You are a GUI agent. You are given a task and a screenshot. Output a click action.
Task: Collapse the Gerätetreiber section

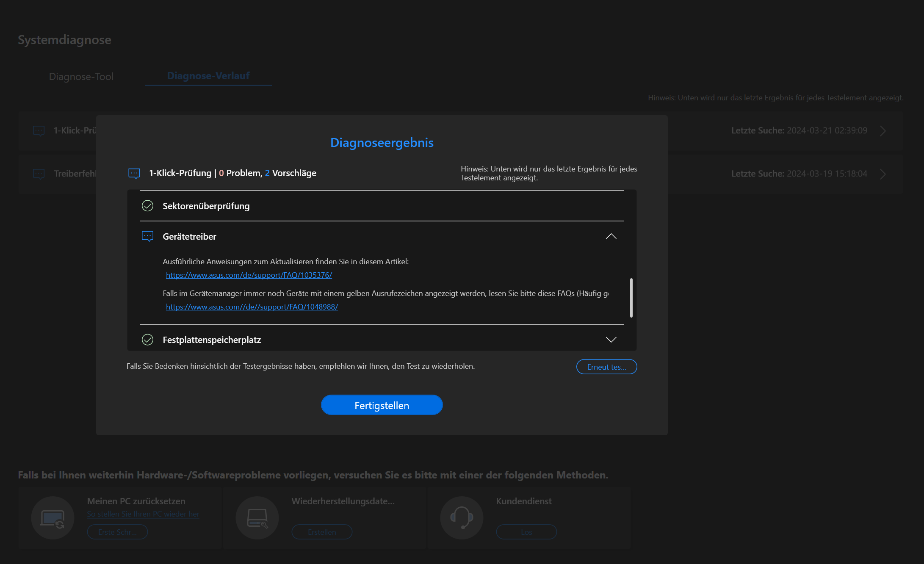(611, 236)
